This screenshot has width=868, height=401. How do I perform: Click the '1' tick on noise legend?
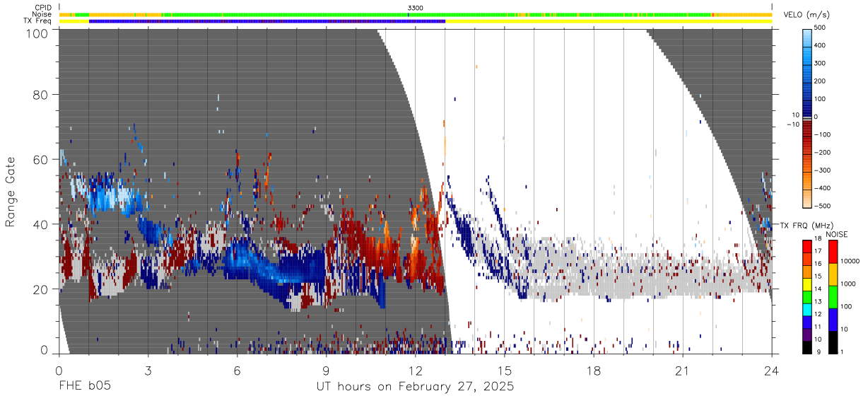tap(843, 351)
